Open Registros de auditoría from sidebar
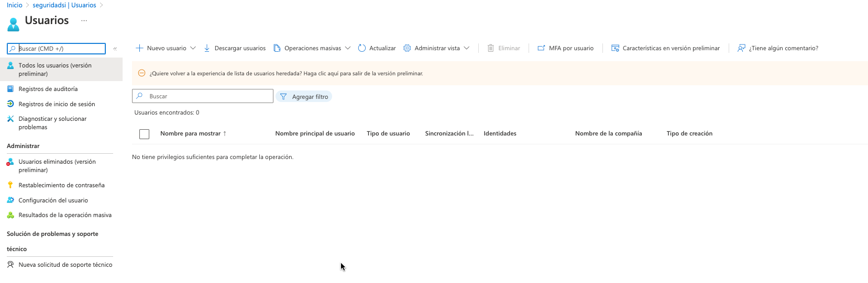This screenshot has height=283, width=868. 48,89
